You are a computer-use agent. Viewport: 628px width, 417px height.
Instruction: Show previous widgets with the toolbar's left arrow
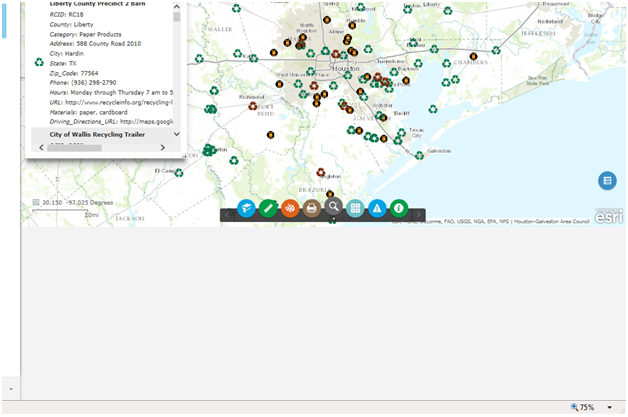tap(227, 215)
